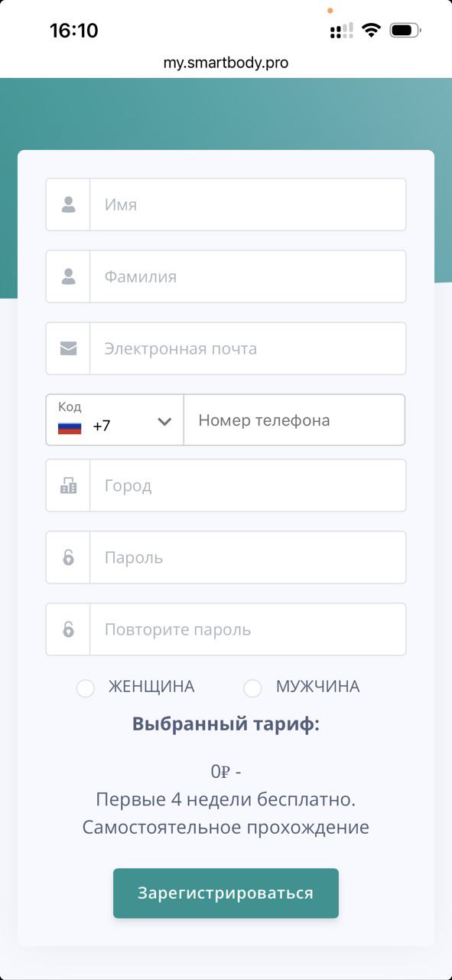Select the ЖЕНЩИНА radio button

coord(86,688)
